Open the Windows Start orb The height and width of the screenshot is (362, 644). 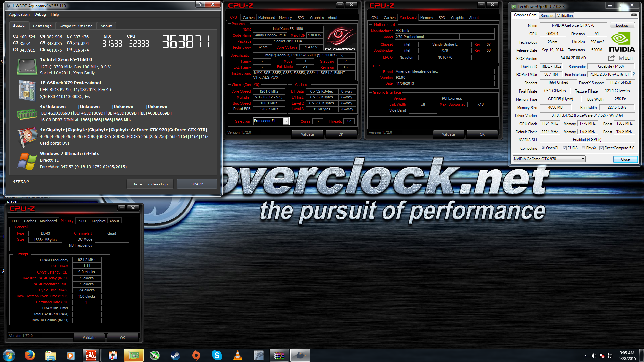[x=9, y=355]
